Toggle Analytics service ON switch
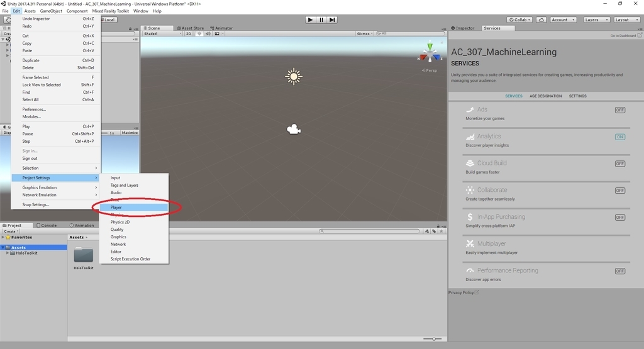The image size is (644, 349). [x=619, y=136]
